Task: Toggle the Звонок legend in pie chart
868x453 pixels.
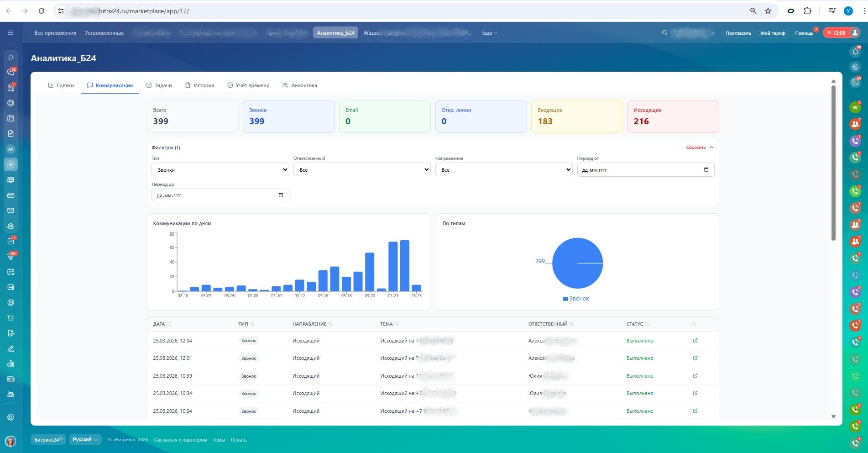Action: tap(576, 299)
